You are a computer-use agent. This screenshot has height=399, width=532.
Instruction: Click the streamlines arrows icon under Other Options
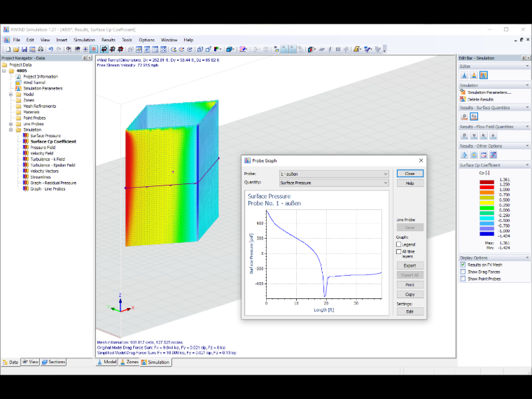[x=465, y=155]
